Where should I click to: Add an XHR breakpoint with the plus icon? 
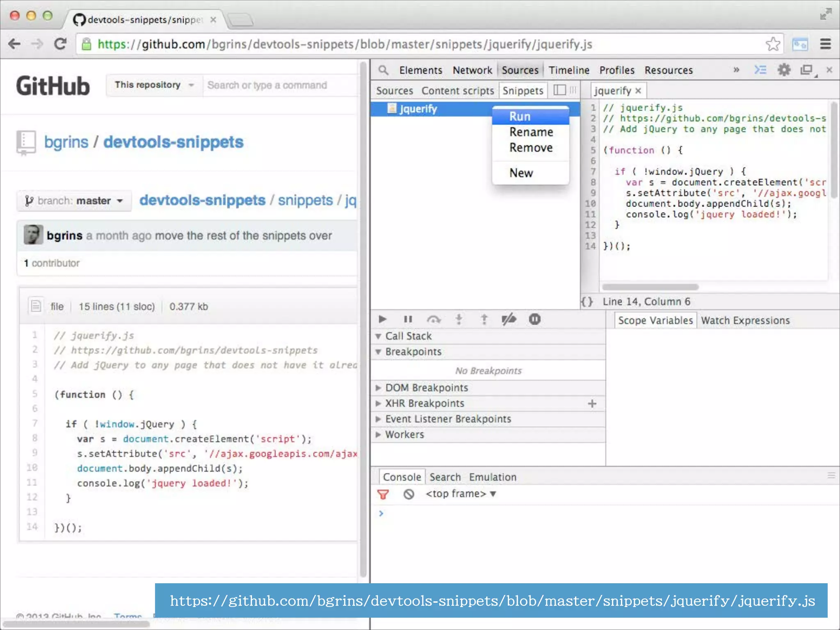[592, 404]
